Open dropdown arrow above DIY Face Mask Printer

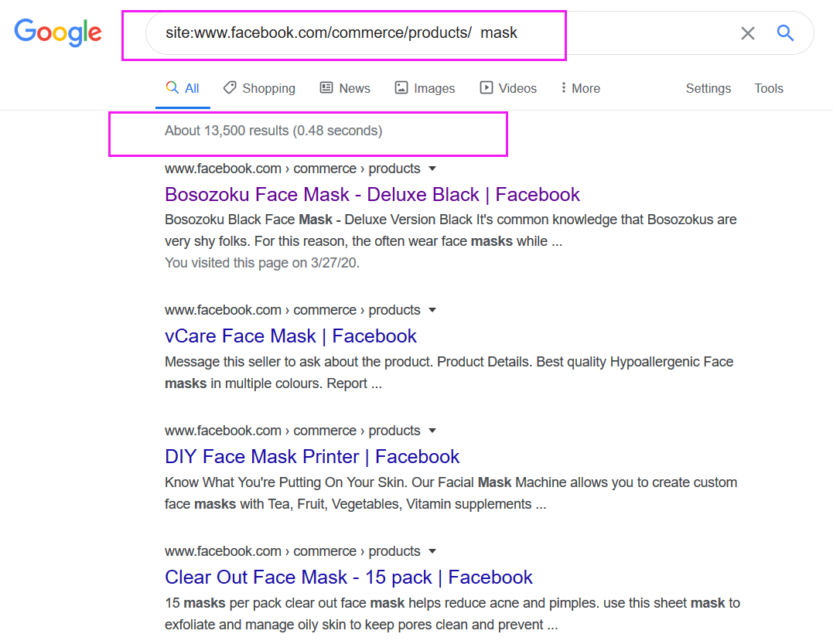click(432, 431)
